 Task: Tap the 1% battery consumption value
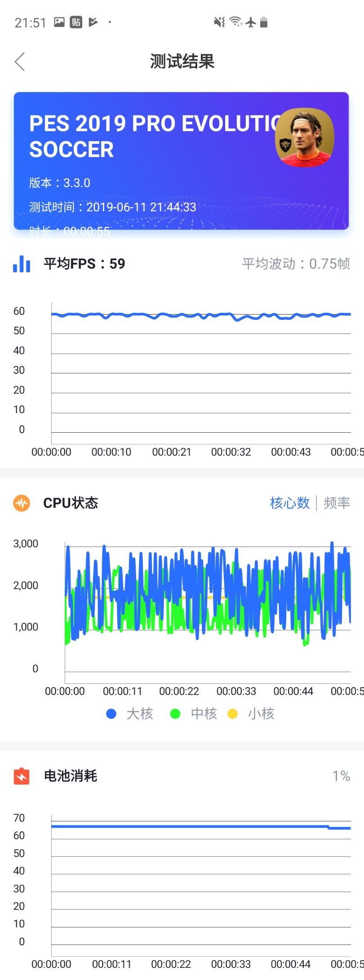(341, 776)
